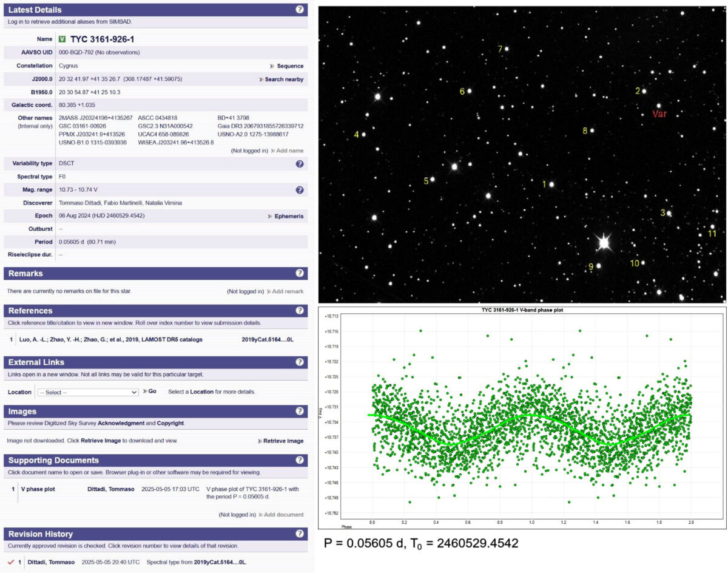This screenshot has width=728, height=573.
Task: Select the 2025-05-05 20:40 UTC revision timestamp
Action: [x=110, y=562]
